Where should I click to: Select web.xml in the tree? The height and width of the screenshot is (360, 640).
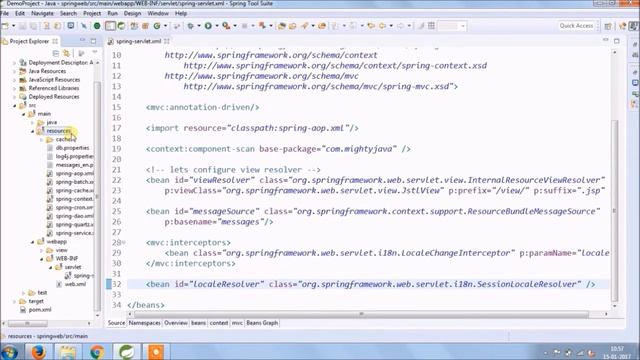coord(75,284)
